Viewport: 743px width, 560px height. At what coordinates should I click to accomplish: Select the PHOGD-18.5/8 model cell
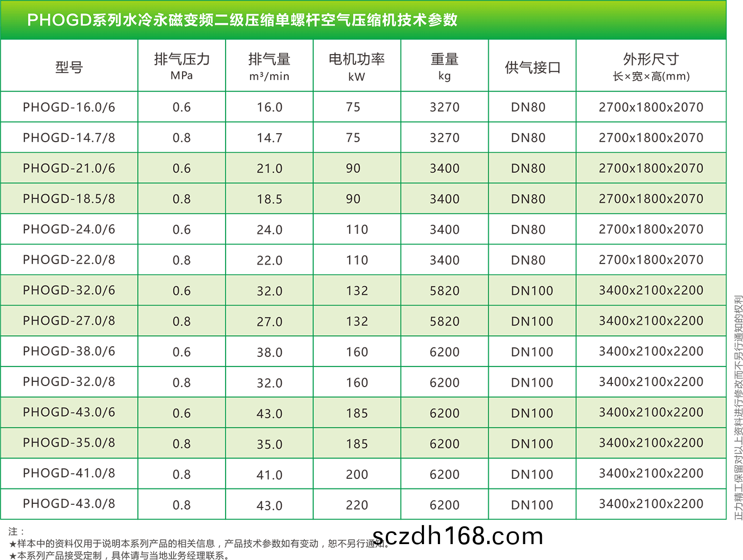tap(69, 199)
